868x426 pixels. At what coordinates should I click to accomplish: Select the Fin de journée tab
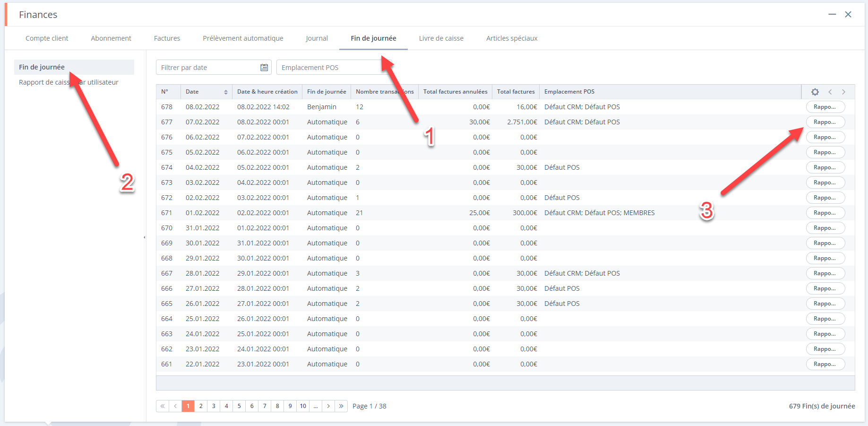[373, 38]
